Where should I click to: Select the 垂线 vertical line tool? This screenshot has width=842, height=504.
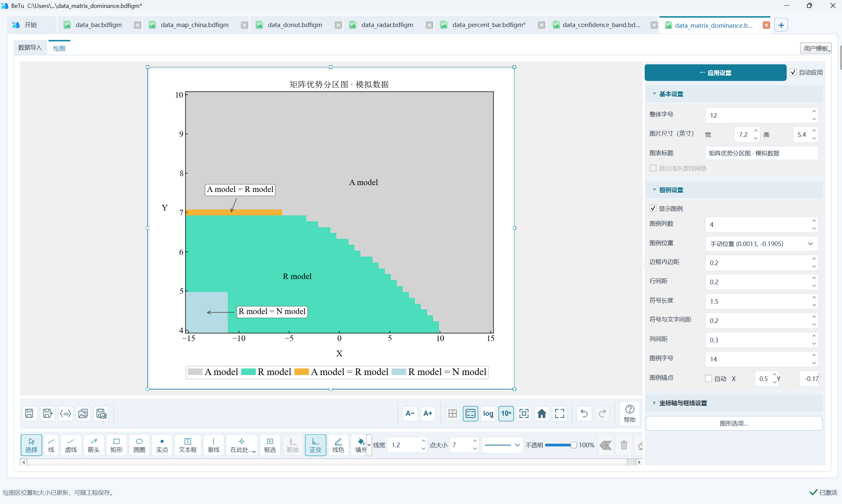214,445
